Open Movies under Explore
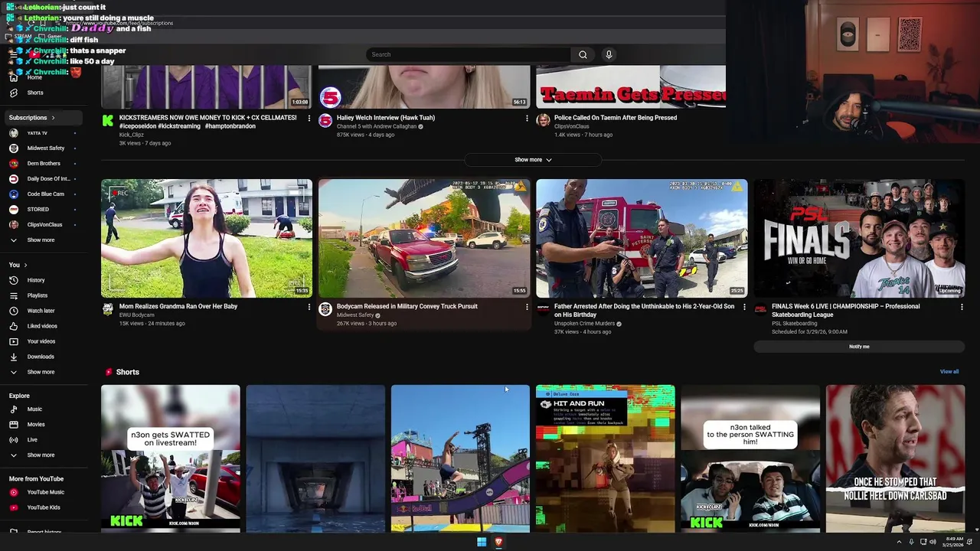 pyautogui.click(x=36, y=425)
